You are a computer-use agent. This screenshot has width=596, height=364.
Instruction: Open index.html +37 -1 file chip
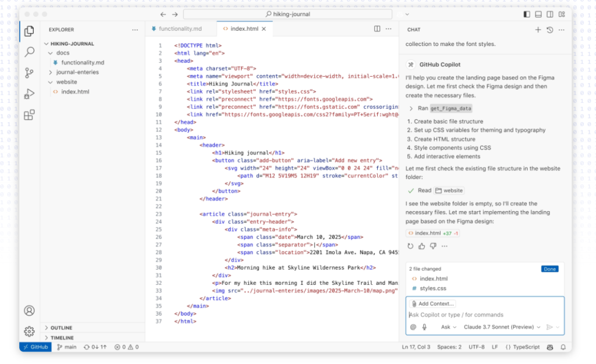(433, 233)
